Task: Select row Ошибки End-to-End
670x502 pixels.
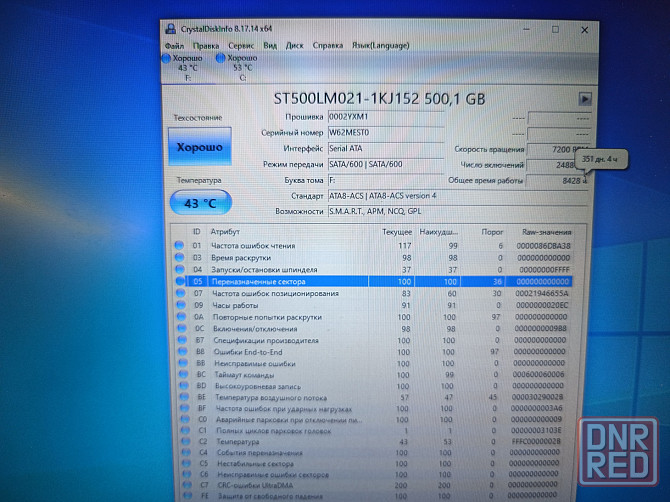Action: 374,352
